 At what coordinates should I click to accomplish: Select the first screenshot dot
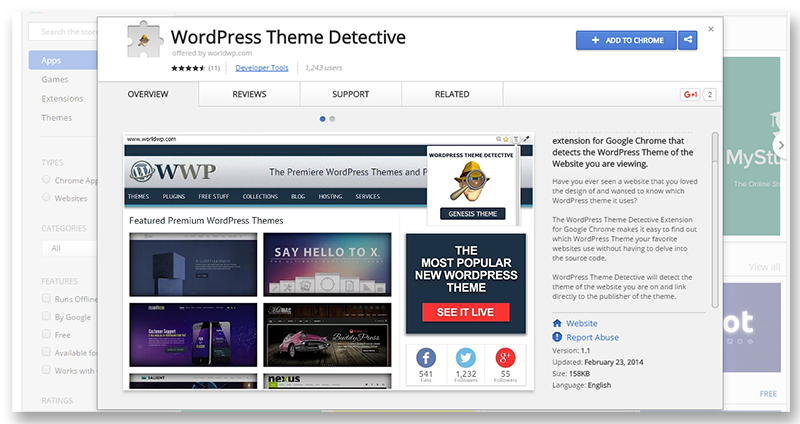pos(322,119)
